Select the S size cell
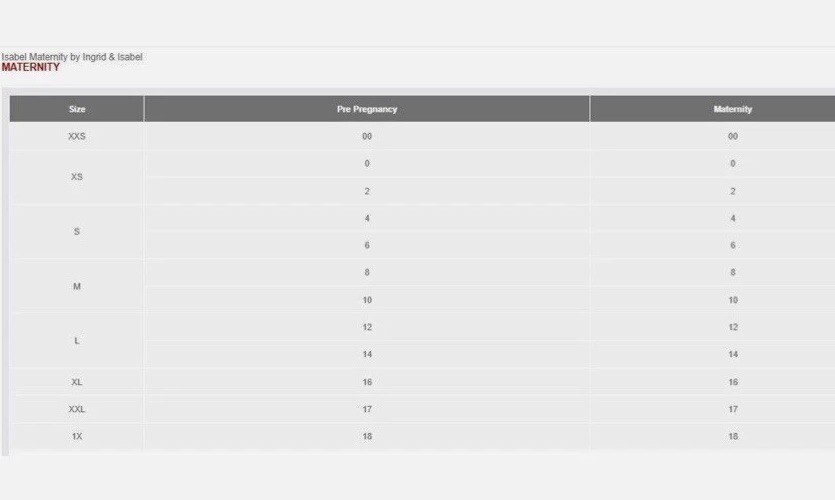Screen dimensions: 835x500 tap(77, 232)
